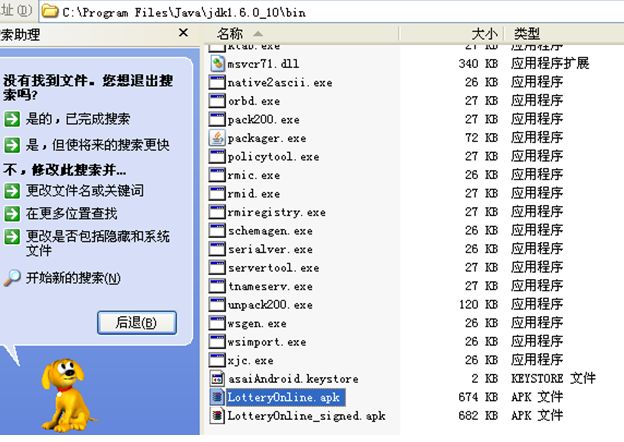This screenshot has height=442, width=624.
Task: Click the rmid.exe program icon
Action: 217,193
